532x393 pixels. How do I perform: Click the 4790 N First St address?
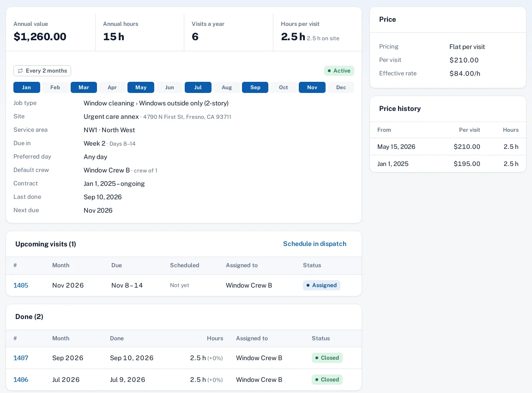(187, 117)
